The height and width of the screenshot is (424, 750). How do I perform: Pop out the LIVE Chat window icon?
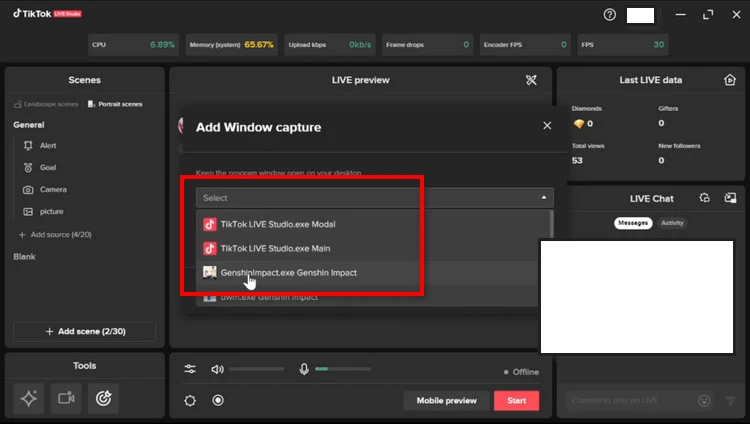pos(730,198)
